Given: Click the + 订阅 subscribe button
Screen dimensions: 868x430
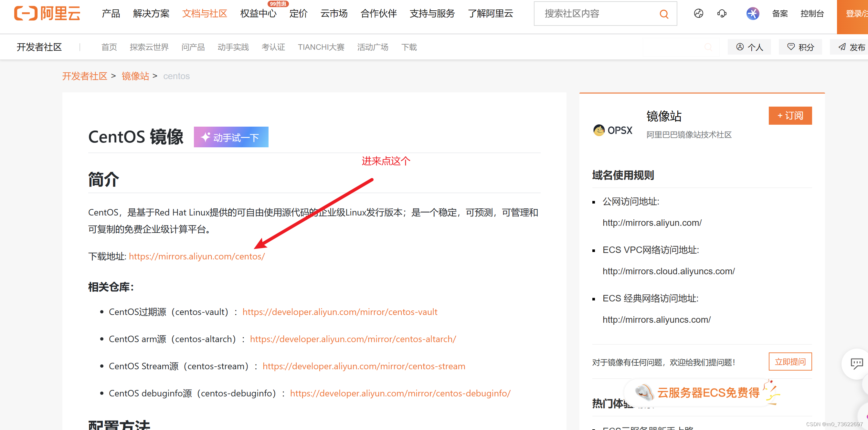Looking at the screenshot, I should (790, 116).
